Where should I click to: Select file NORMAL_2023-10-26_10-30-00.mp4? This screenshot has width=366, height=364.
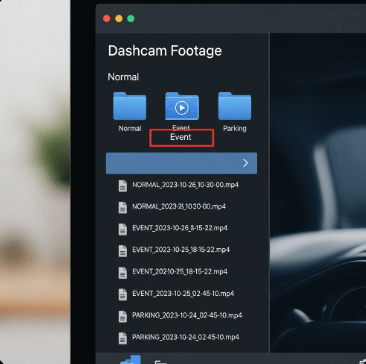pos(179,185)
